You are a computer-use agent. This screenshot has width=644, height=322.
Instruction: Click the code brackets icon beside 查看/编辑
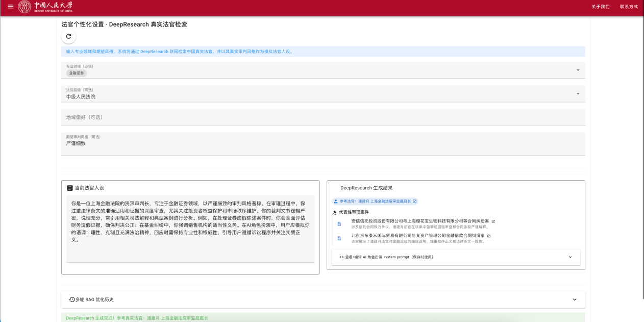click(341, 257)
